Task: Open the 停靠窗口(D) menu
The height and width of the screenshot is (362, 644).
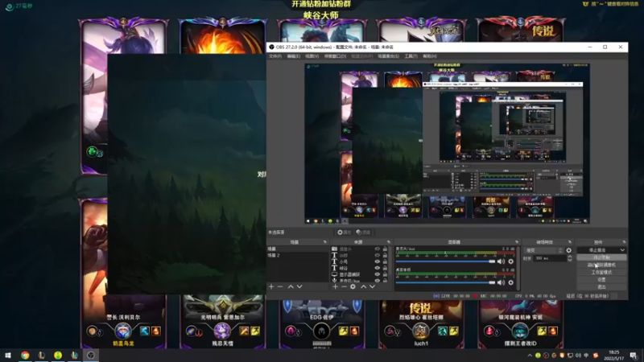Action: click(x=335, y=56)
